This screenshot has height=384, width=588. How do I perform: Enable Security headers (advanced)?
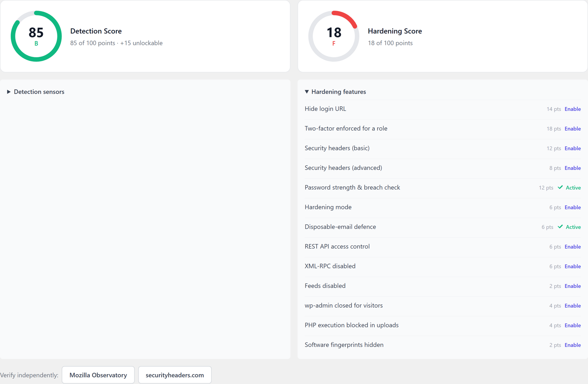click(573, 168)
